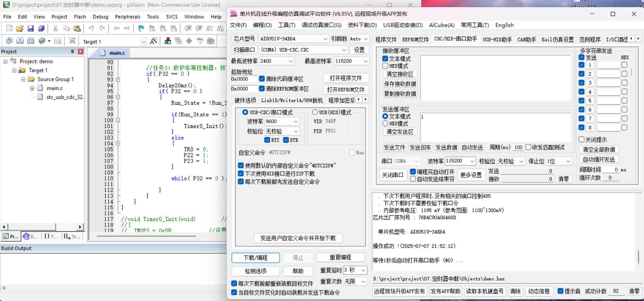Create a new file in µVision toolbar
This screenshot has height=301, width=644.
[9, 28]
